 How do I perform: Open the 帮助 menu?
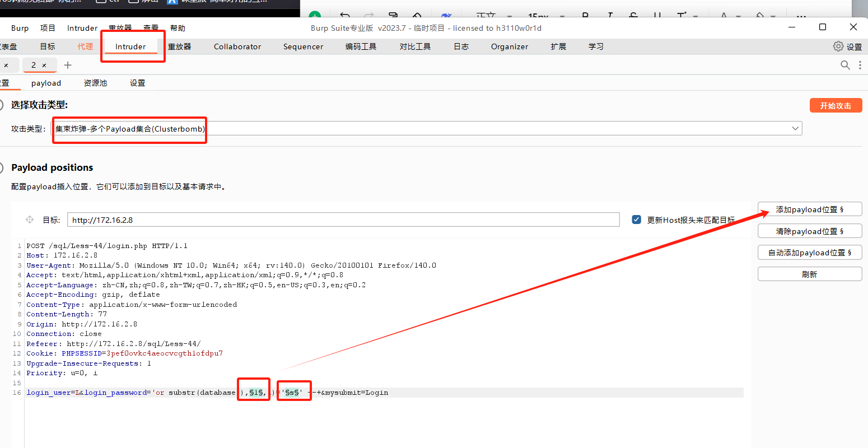click(178, 28)
